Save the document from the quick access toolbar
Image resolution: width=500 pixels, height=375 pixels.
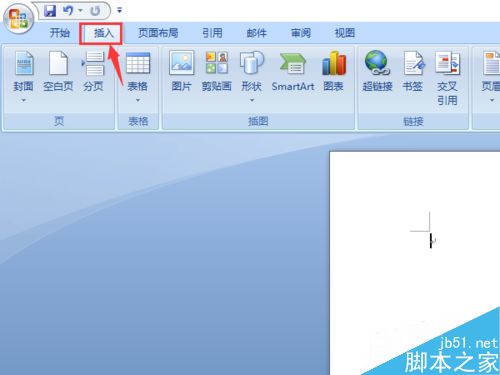[x=50, y=11]
